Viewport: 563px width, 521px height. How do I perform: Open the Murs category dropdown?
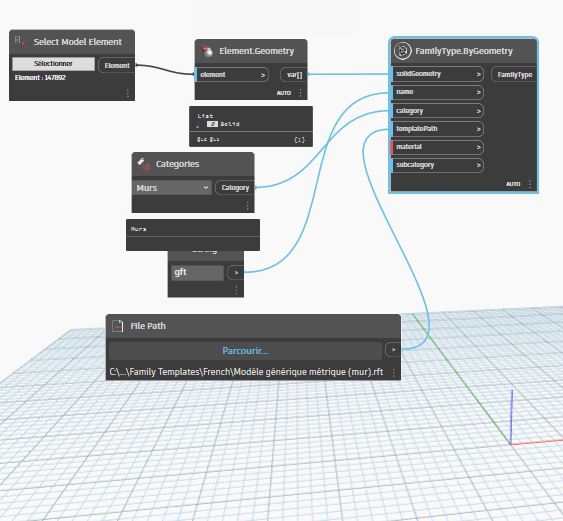tap(172, 188)
